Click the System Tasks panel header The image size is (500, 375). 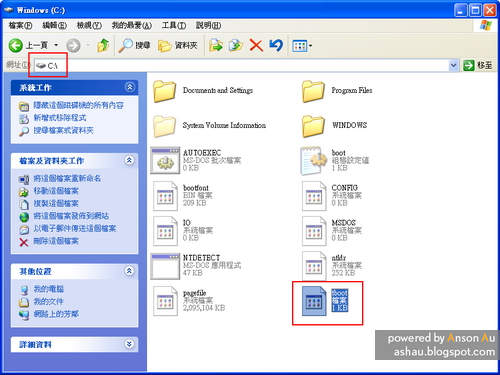[74, 88]
